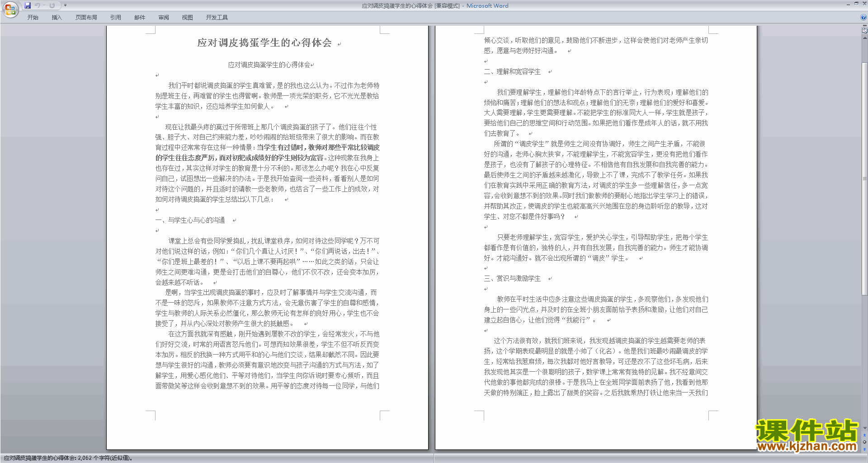Open the 开发工具 ribbon tab
The image size is (868, 463).
(217, 18)
